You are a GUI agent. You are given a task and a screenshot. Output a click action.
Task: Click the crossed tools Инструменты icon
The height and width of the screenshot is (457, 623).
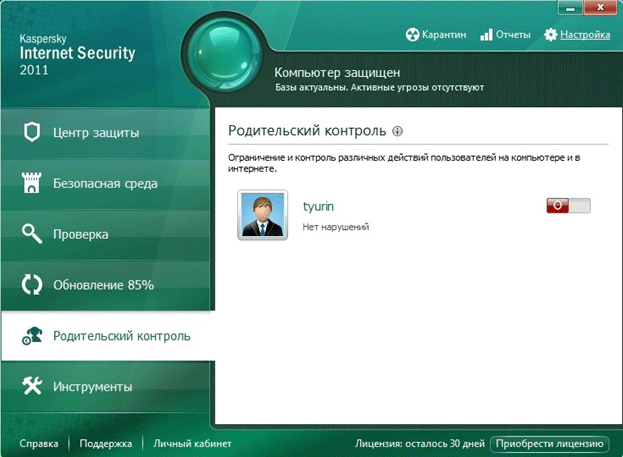tap(32, 386)
